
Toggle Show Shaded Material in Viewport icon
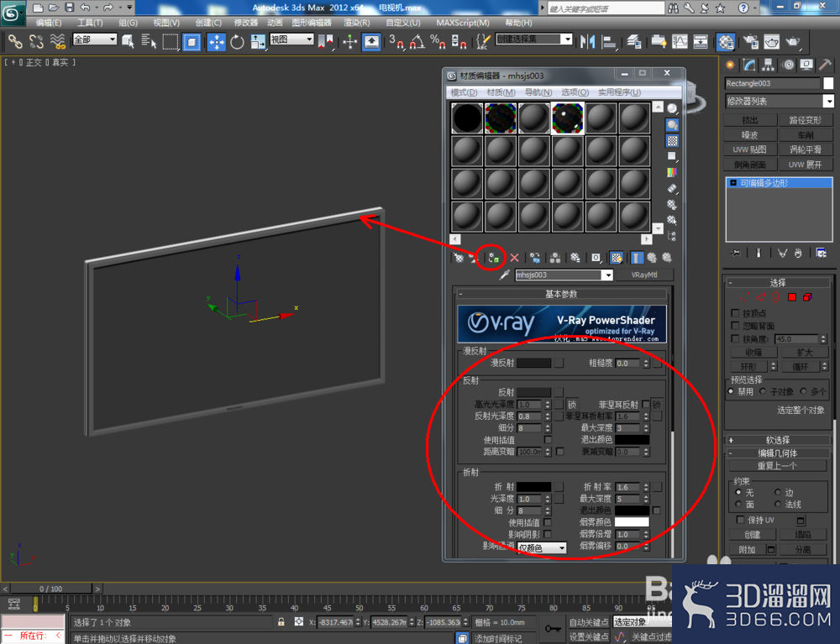(617, 258)
